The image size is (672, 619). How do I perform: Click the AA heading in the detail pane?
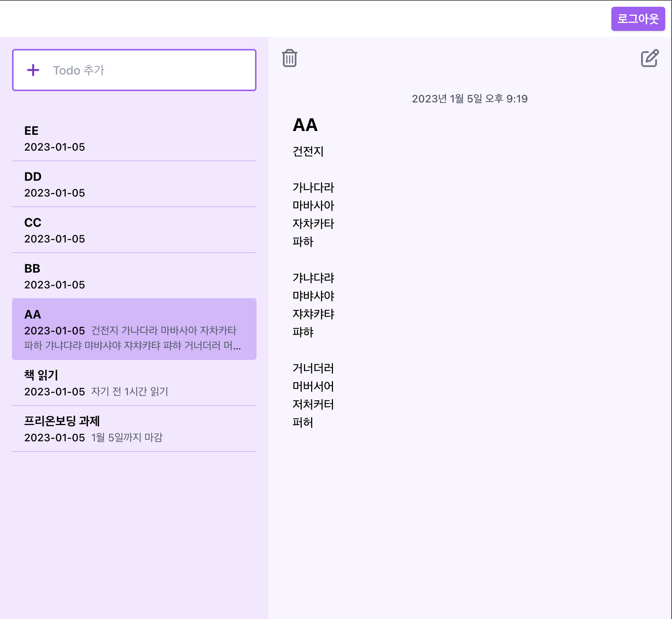(x=305, y=125)
